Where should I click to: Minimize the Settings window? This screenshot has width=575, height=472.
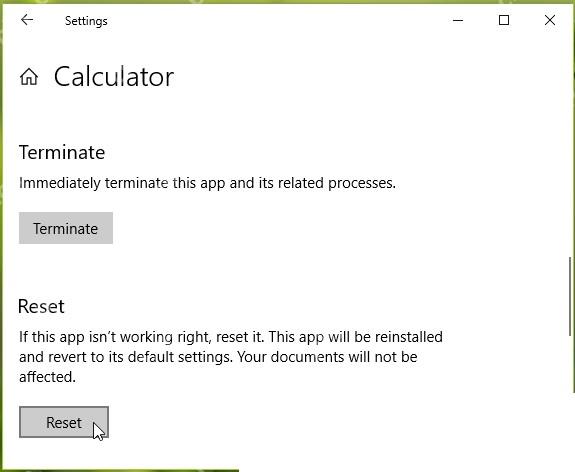pyautogui.click(x=458, y=20)
